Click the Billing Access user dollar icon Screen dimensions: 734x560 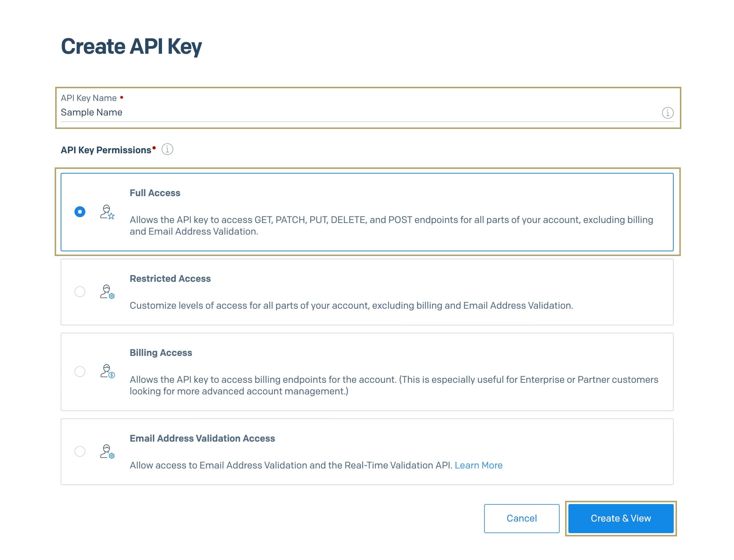(x=108, y=372)
